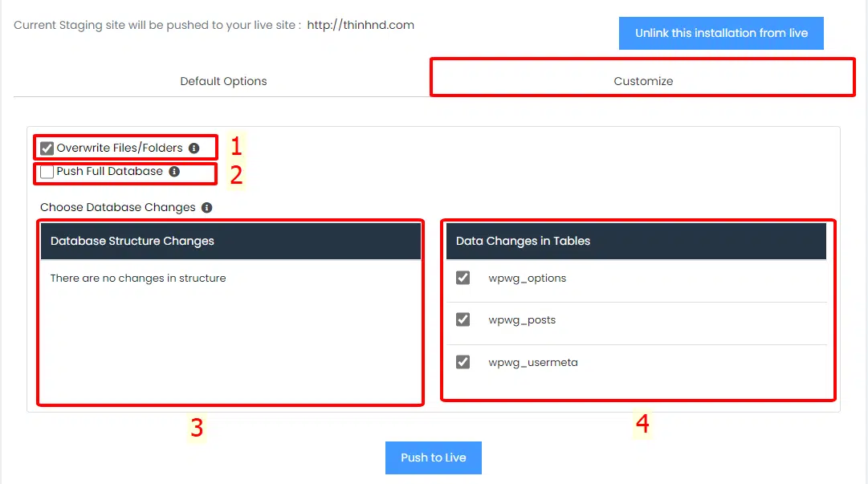Screen dimensions: 868x484
Task: Uncheck the Overwrite Files/Folders checkbox
Action: (x=47, y=148)
